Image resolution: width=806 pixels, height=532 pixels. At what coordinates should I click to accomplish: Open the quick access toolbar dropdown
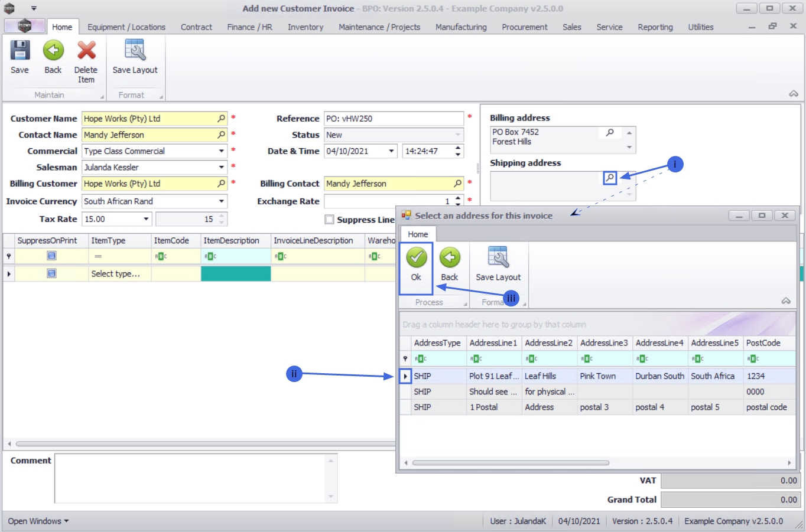click(34, 8)
